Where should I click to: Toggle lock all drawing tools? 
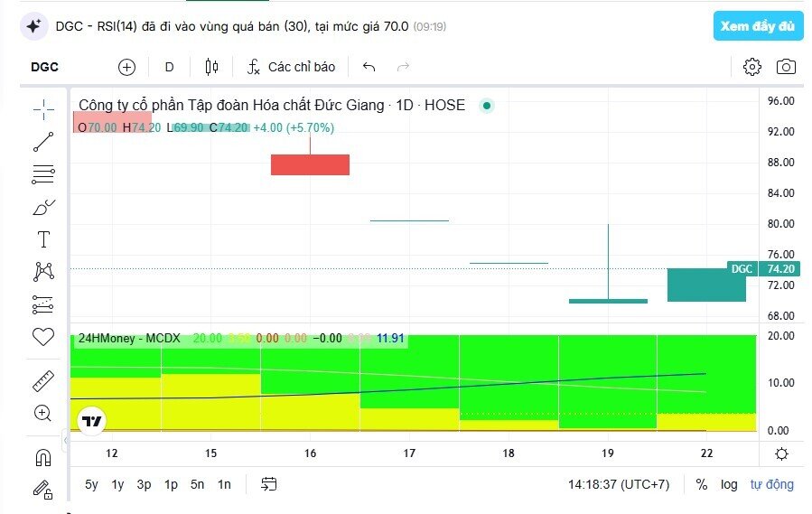[x=43, y=490]
